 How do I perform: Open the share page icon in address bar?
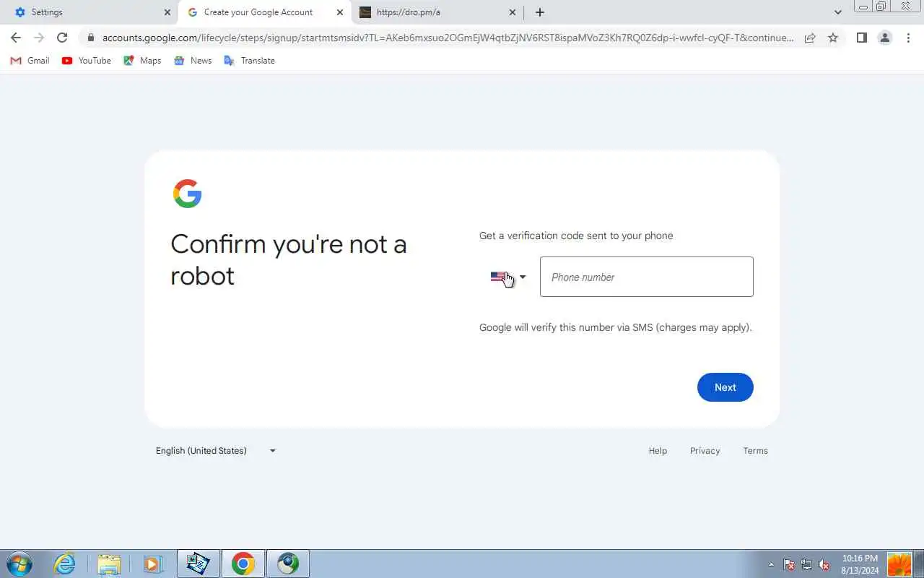click(x=810, y=38)
